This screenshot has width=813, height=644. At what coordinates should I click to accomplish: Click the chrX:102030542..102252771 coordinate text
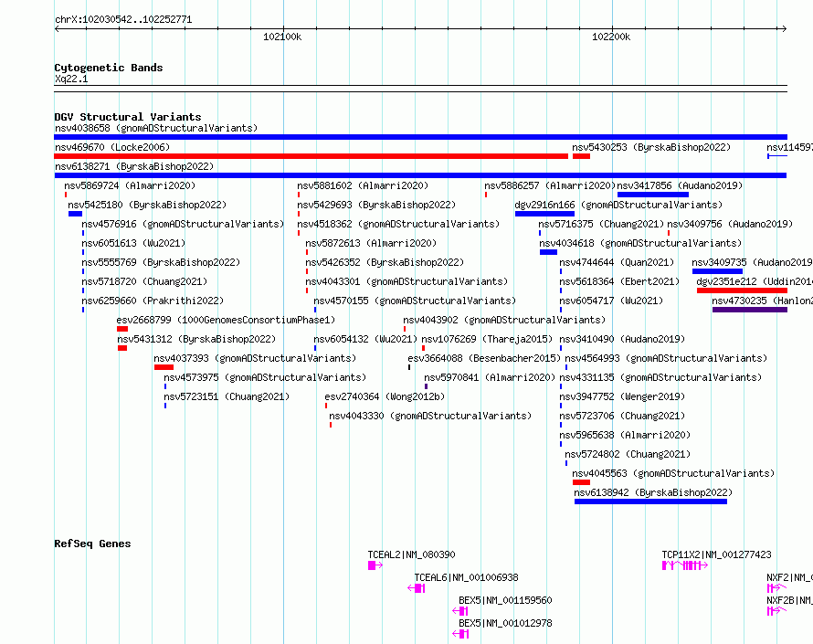click(123, 19)
